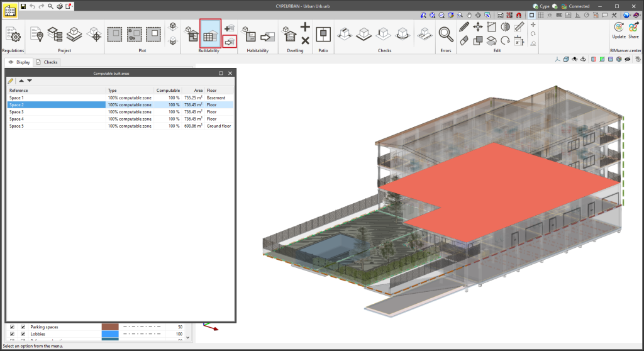
Task: Open the Errors magnifier tool
Action: tap(446, 35)
